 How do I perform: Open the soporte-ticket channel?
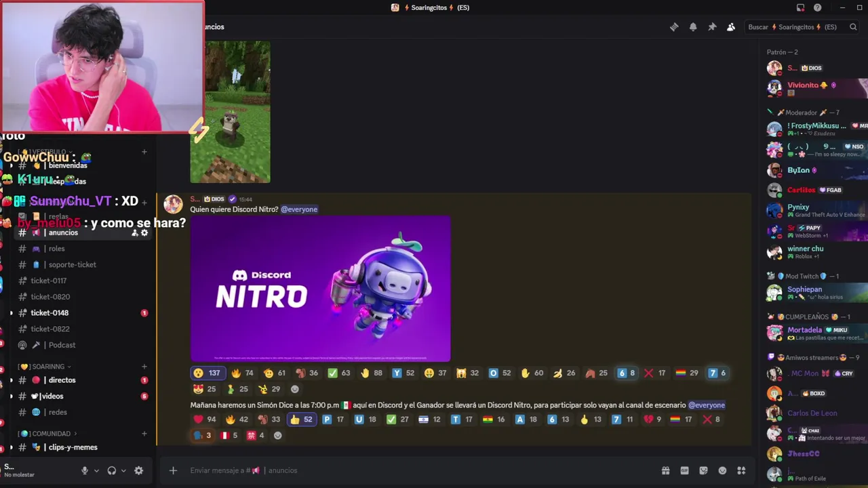[x=83, y=264]
